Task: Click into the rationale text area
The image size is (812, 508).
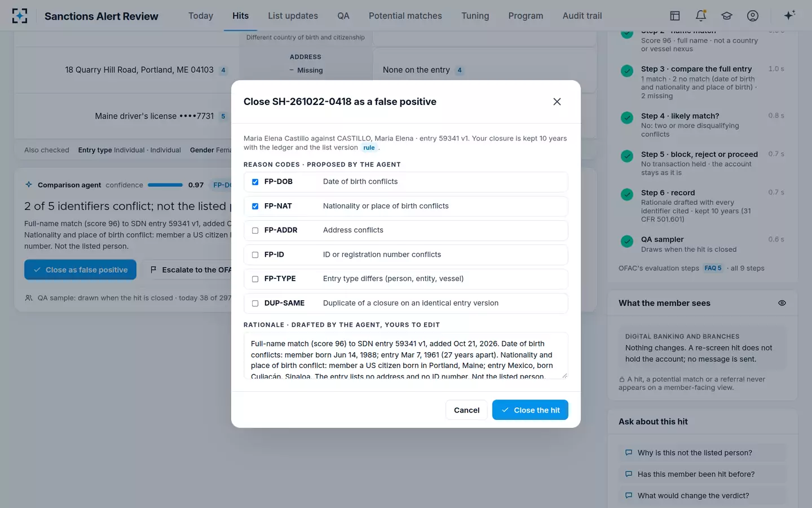Action: coord(406,356)
